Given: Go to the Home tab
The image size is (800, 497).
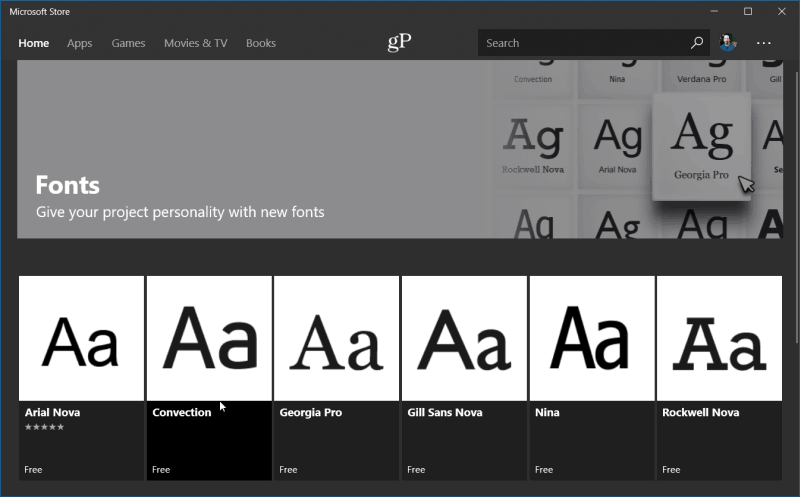Looking at the screenshot, I should coord(34,43).
